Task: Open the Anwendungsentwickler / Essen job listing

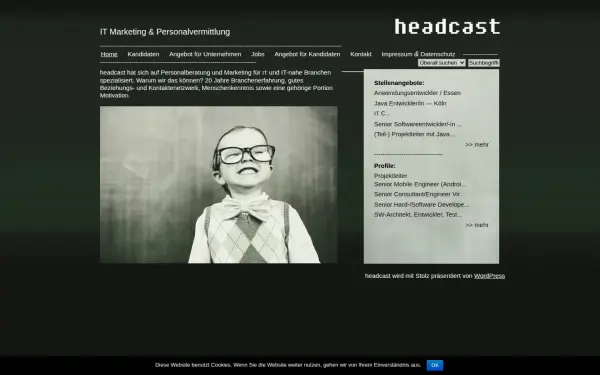Action: pos(417,93)
